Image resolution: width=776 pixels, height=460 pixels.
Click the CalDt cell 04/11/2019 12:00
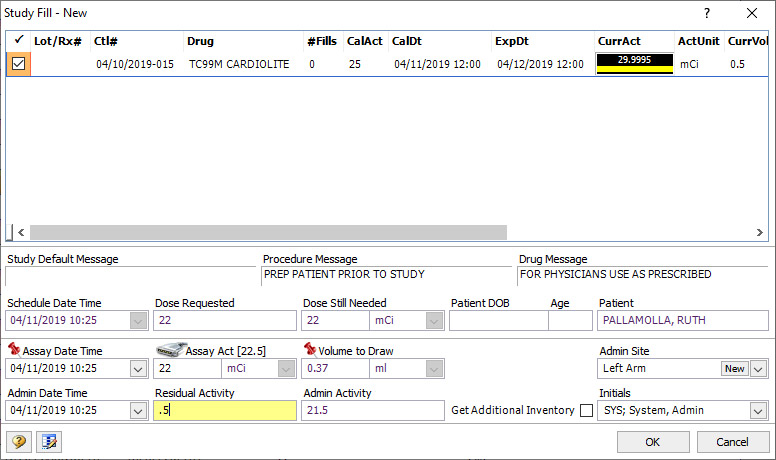[x=437, y=64]
